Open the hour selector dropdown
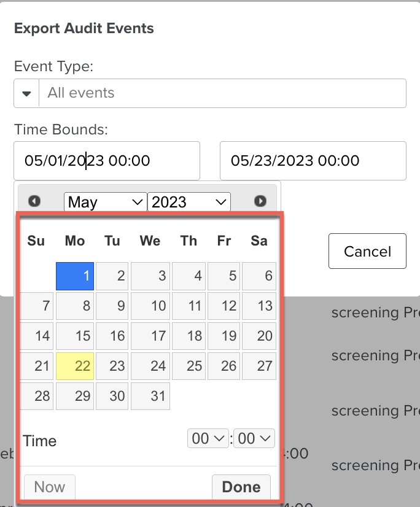Viewport: 420px width, 507px height. tap(208, 438)
